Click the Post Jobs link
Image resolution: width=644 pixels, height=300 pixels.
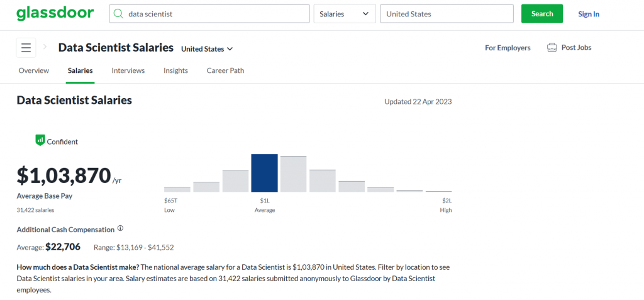click(x=576, y=48)
